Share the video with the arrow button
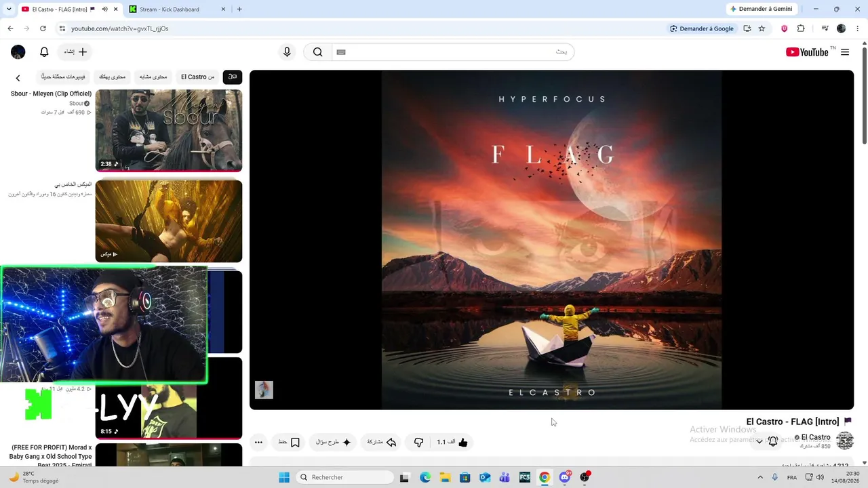 click(x=381, y=443)
